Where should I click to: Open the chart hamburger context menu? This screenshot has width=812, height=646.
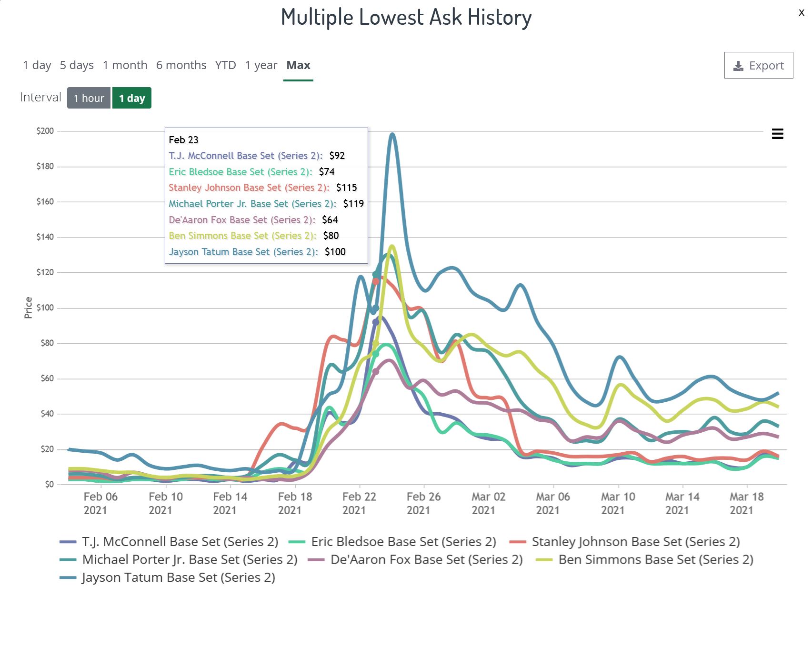777,134
